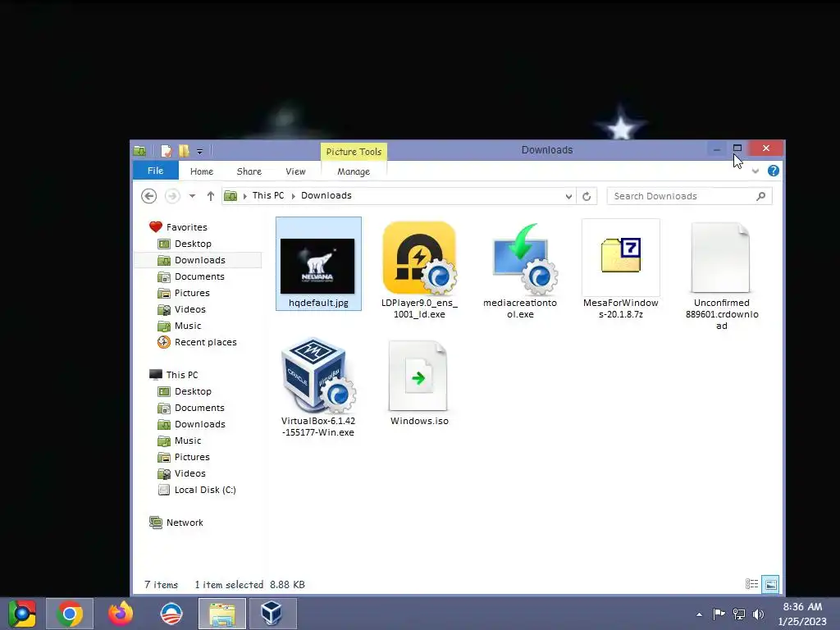Select This PC in the navigation pane
The height and width of the screenshot is (630, 840).
coord(181,375)
